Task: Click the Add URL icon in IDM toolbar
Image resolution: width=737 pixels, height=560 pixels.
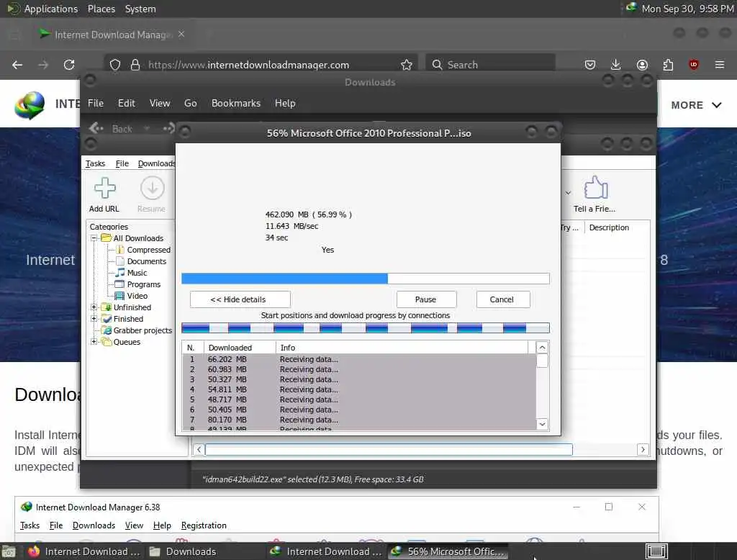Action: (x=104, y=188)
